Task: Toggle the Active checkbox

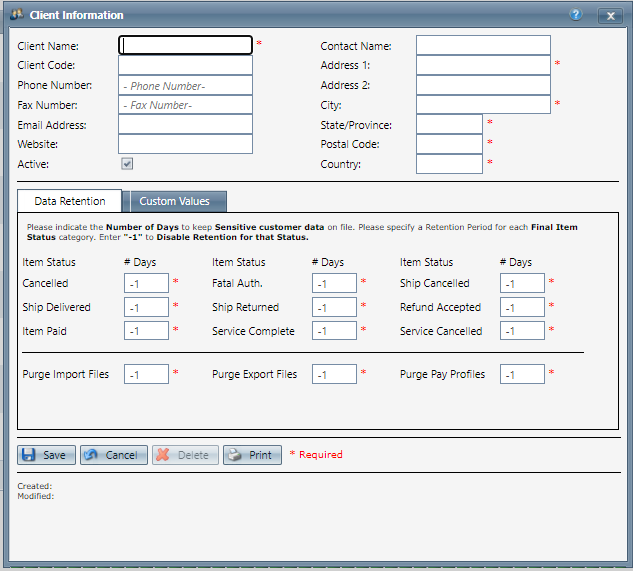Action: click(x=127, y=164)
